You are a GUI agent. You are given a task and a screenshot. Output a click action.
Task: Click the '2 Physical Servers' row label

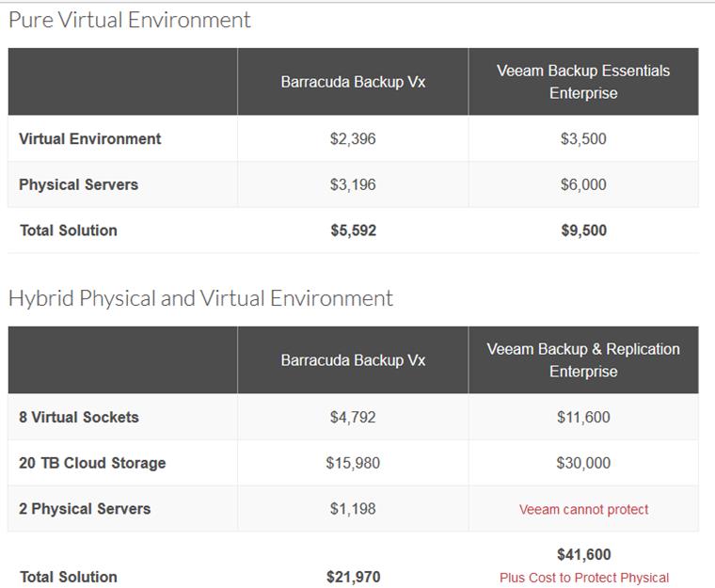click(x=85, y=509)
